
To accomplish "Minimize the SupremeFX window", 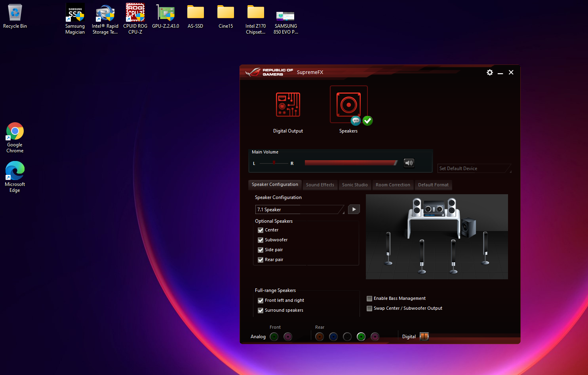I will pyautogui.click(x=500, y=73).
